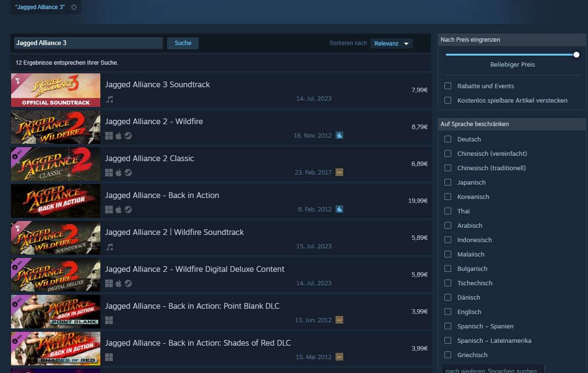Click the mixed review icon on Shades of Red DLC row

point(339,357)
